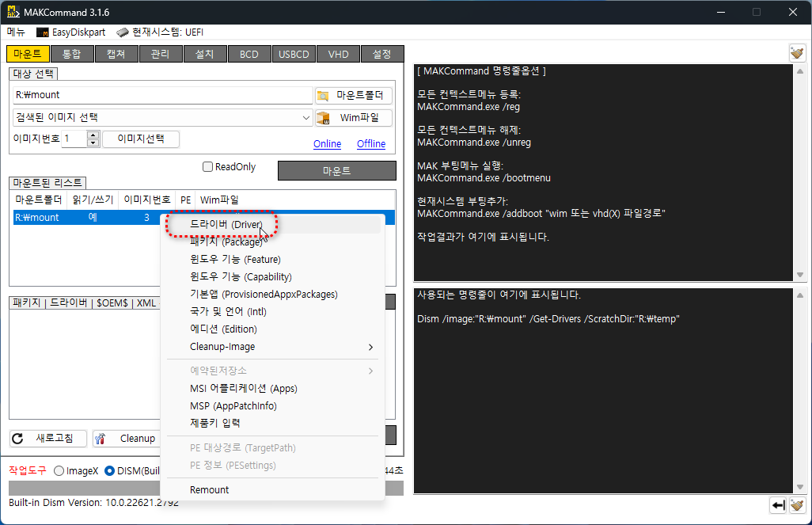Switch to the 설정 tab

(x=382, y=54)
